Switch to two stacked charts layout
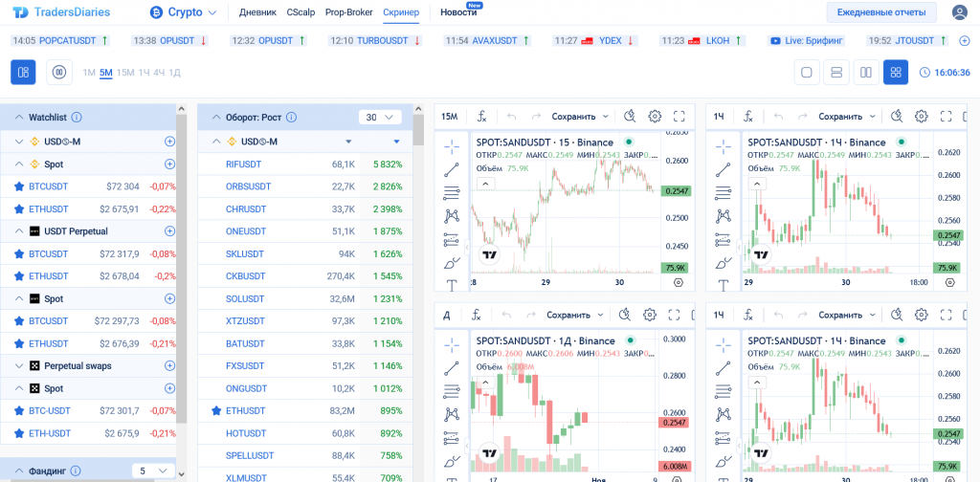 pyautogui.click(x=836, y=73)
